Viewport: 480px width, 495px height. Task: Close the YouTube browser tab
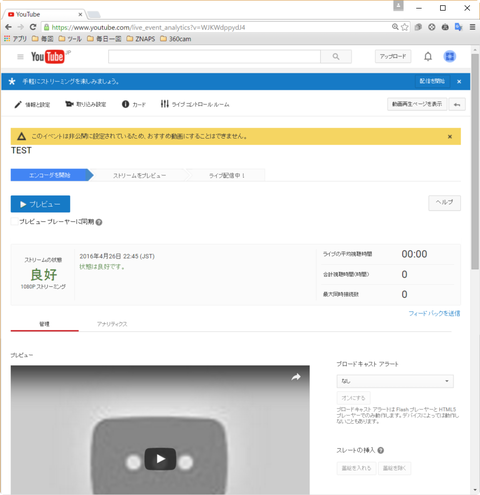point(80,14)
